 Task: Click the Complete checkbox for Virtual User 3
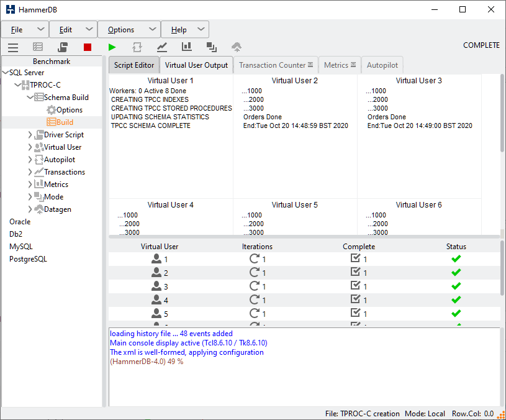[x=355, y=286]
